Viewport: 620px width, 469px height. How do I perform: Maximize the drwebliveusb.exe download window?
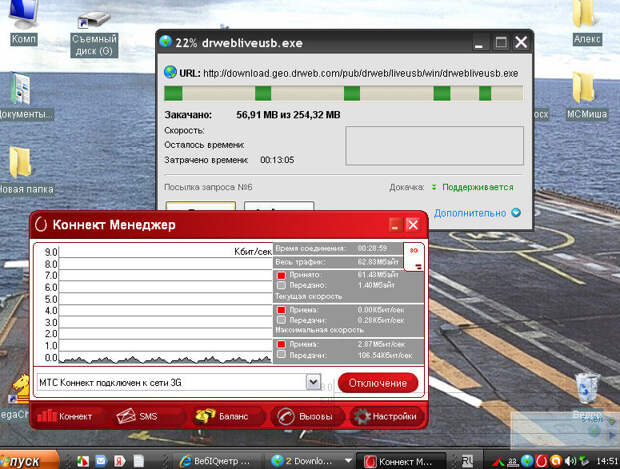click(501, 42)
